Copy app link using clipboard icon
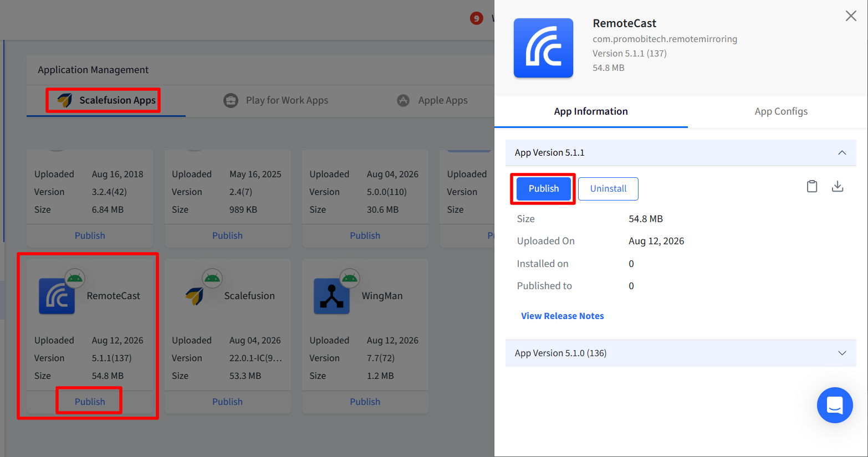This screenshot has width=868, height=457. point(812,186)
